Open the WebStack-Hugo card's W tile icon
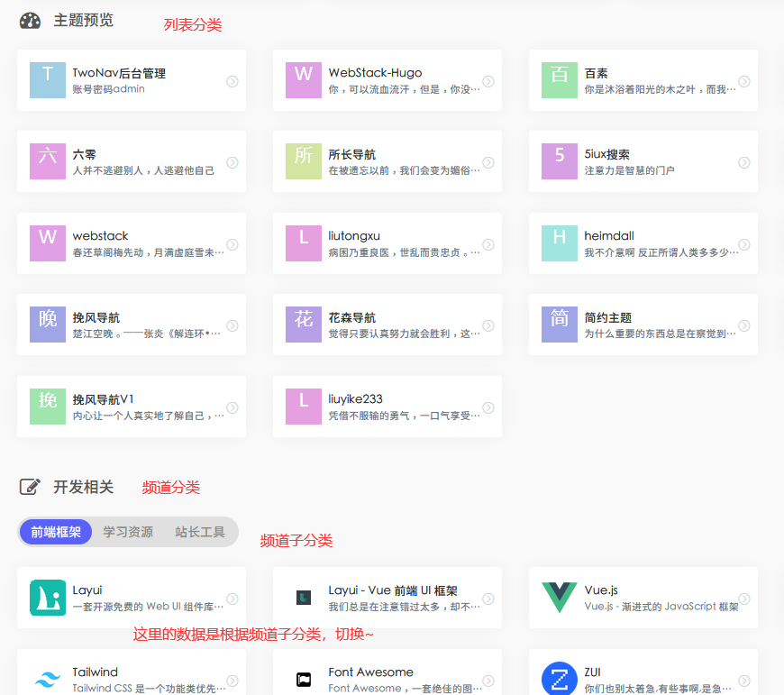Screen dimensions: 784x695 [x=304, y=80]
